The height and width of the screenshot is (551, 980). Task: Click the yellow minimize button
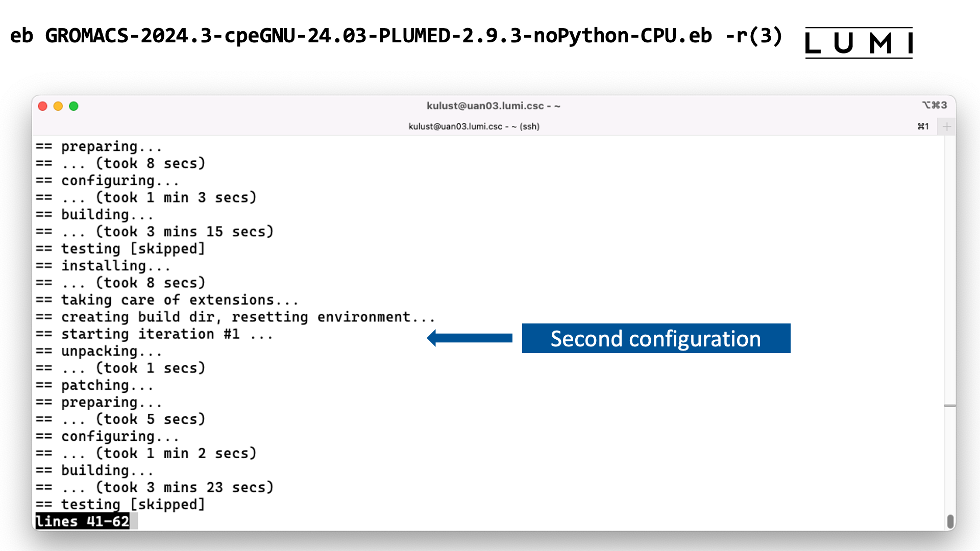pos(57,106)
